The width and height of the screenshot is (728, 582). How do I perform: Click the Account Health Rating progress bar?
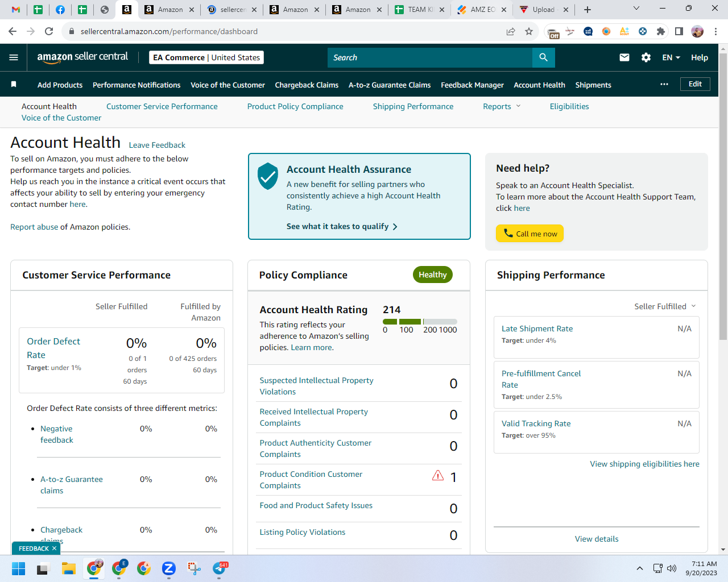click(x=420, y=322)
